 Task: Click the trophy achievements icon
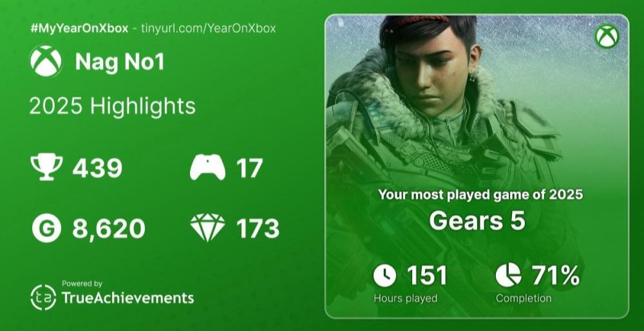tap(46, 167)
